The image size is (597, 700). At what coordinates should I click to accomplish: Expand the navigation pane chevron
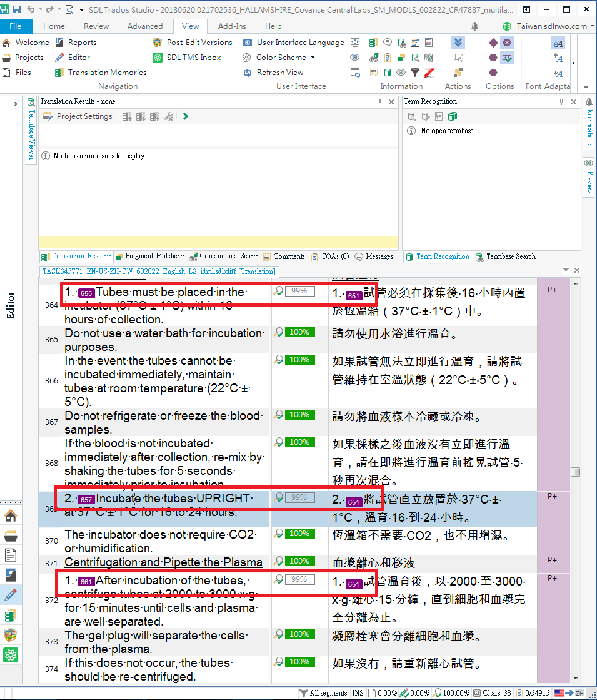[15, 104]
